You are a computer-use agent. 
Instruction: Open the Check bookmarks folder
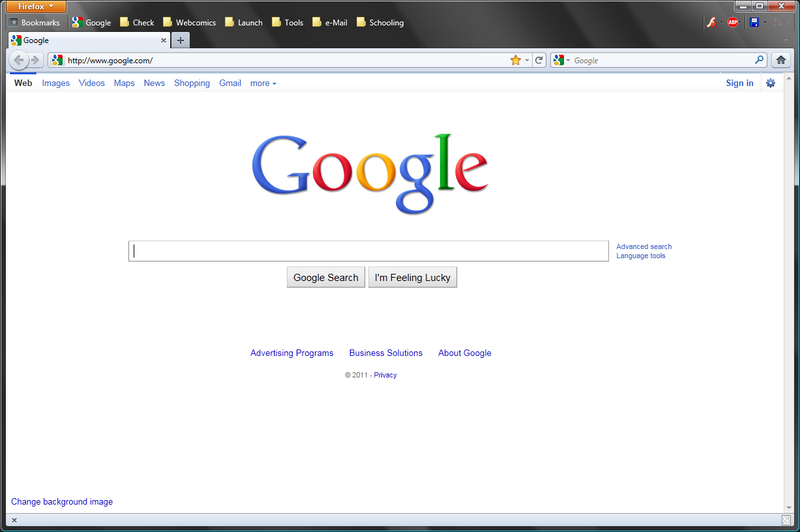137,22
